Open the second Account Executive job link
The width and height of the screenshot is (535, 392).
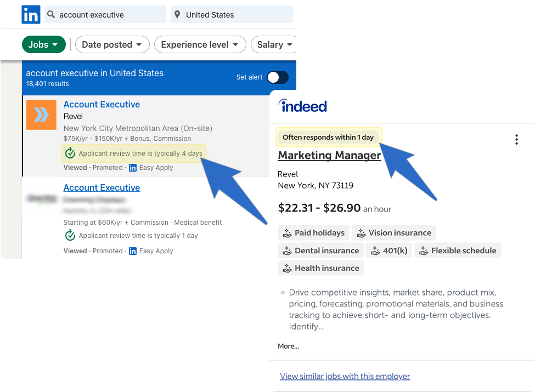[102, 188]
